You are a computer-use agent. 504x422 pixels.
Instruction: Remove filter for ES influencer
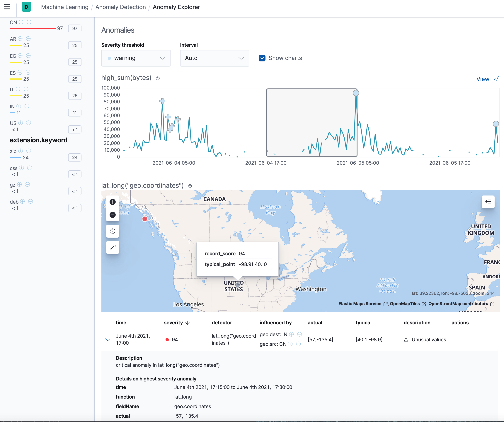28,72
